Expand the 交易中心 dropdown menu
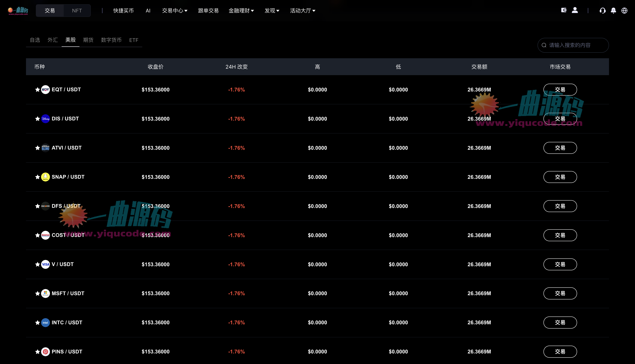Image resolution: width=635 pixels, height=364 pixels. point(175,11)
